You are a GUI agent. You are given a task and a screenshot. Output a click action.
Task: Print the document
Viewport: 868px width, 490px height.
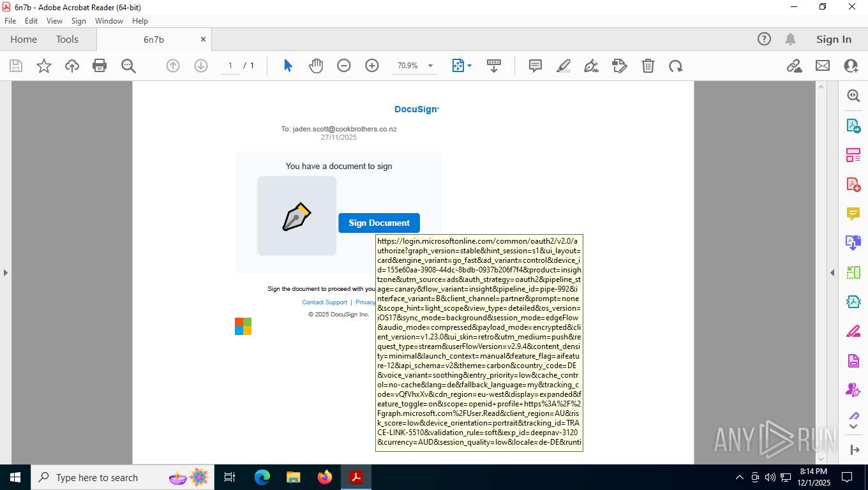click(100, 66)
